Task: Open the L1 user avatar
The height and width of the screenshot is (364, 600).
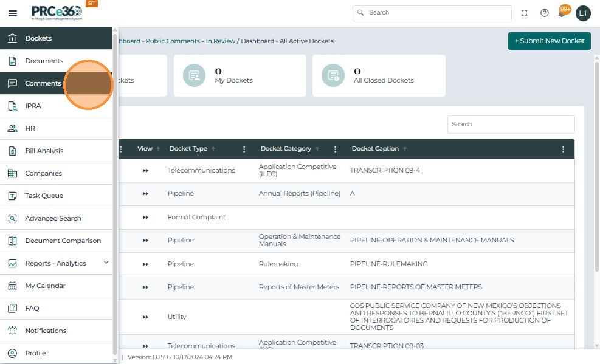Action: [583, 13]
